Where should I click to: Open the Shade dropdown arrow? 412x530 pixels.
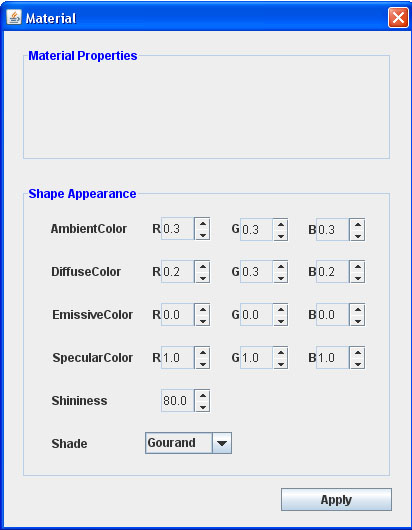[x=222, y=443]
